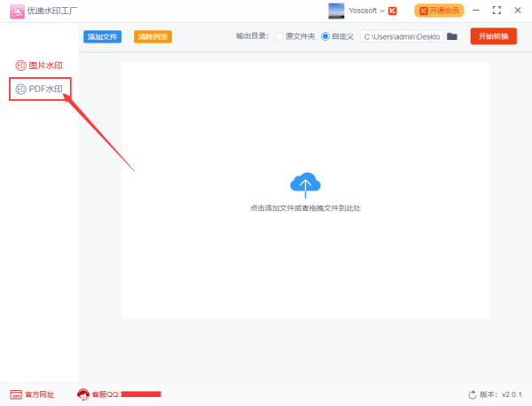This screenshot has width=532, height=406.
Task: Click the 优速水印工厂 app logo icon
Action: pyautogui.click(x=17, y=12)
